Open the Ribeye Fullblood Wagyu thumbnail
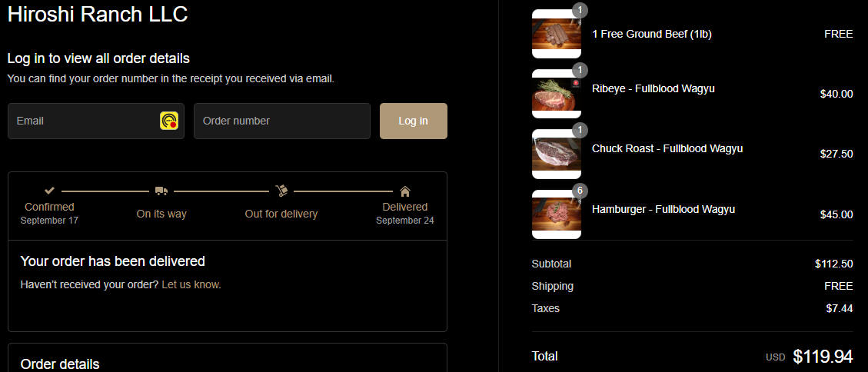 click(x=557, y=94)
